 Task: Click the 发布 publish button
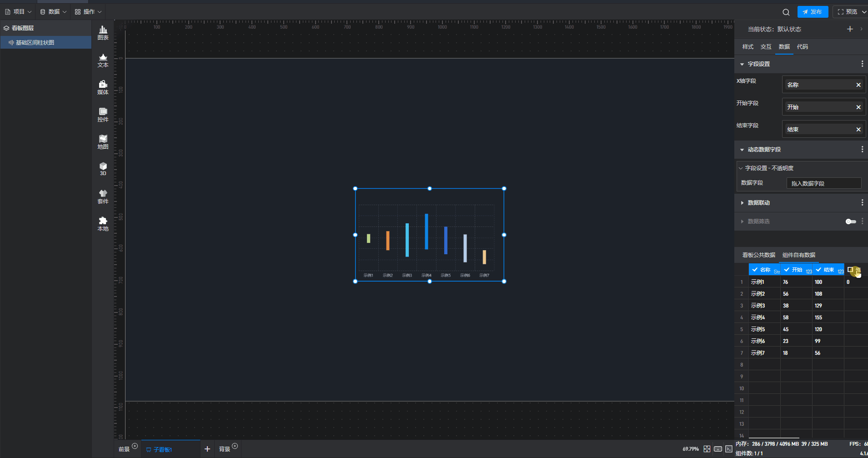pos(813,12)
